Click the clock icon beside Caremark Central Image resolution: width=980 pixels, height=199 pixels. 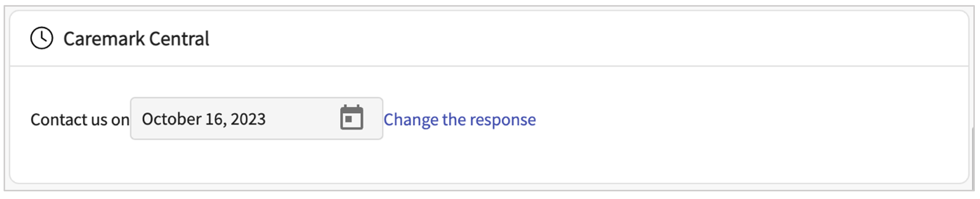coord(41,38)
